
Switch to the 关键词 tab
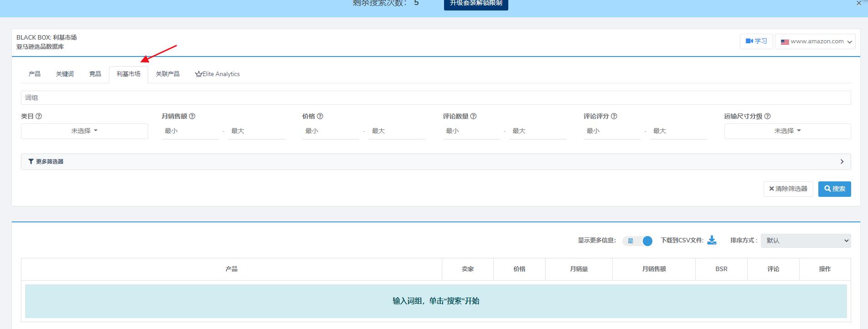pos(65,74)
